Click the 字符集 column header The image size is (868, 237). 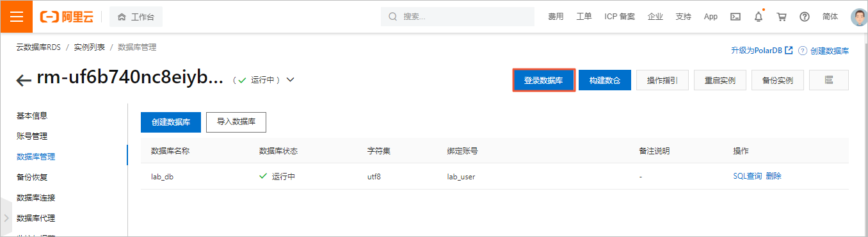379,151
